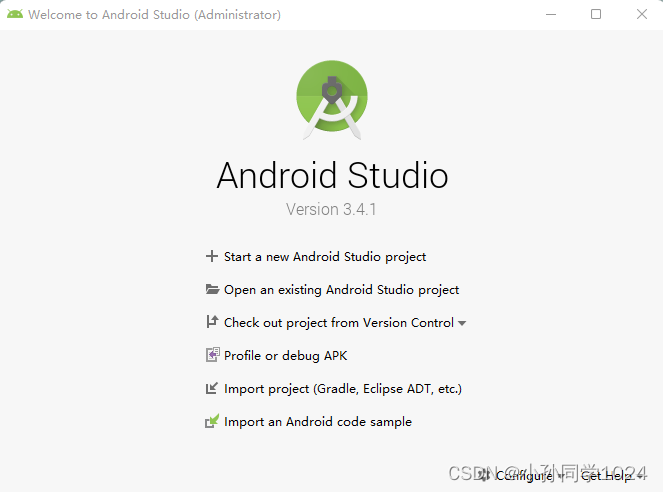Open the Get Help dropdown menu
663x492 pixels.
tap(613, 476)
